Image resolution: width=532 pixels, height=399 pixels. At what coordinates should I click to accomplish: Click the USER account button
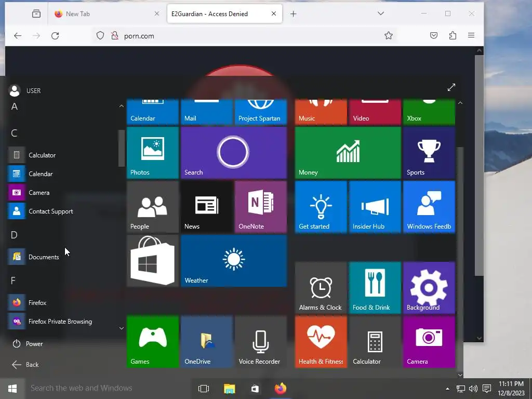pyautogui.click(x=24, y=90)
